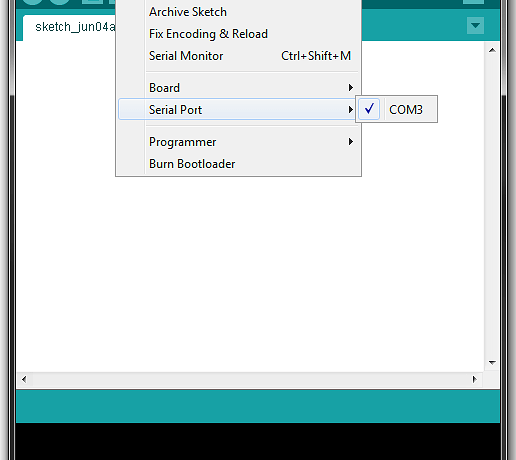Expand the Board submenu
The width and height of the screenshot is (516, 460).
tap(238, 88)
